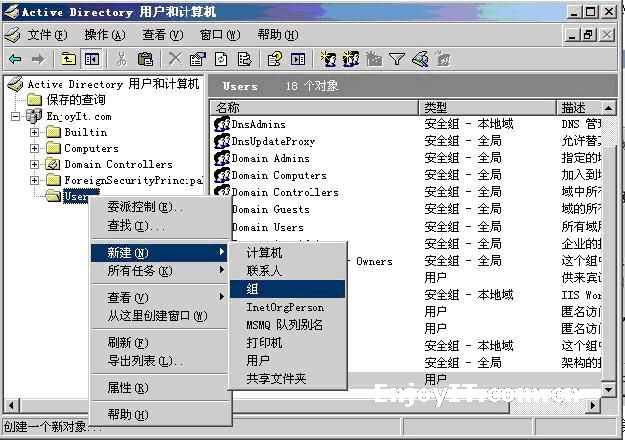The width and height of the screenshot is (625, 440).
Task: Click the Properties toolbar icon
Action: click(198, 59)
